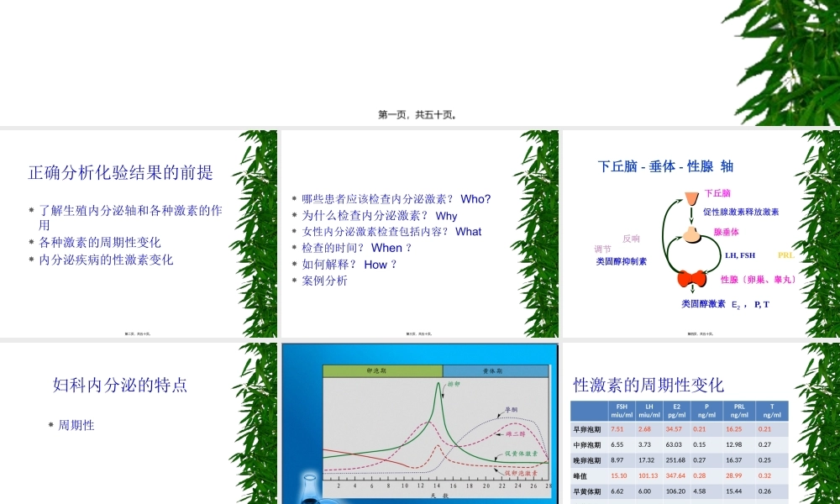Click the 下丘脑 - 垂体 - 性腺 轴 title

664,166
